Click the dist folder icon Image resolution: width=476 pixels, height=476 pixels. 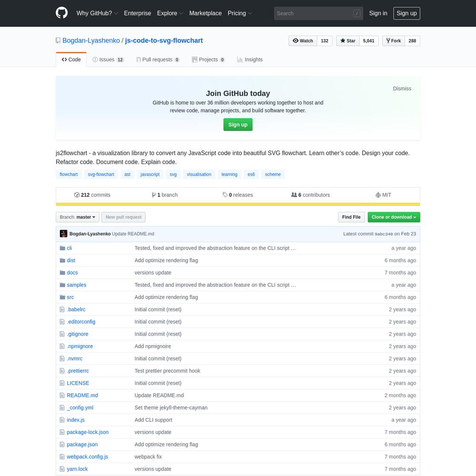click(62, 260)
